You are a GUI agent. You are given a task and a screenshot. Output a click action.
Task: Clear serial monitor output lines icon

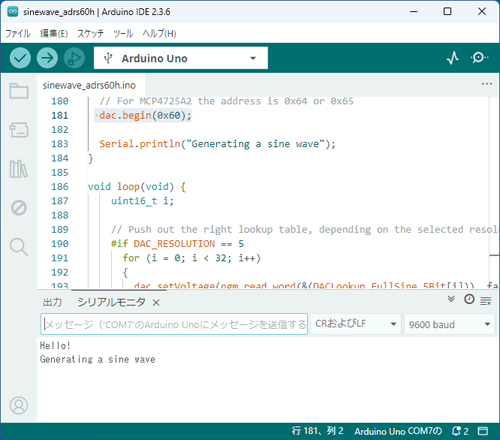(x=486, y=301)
